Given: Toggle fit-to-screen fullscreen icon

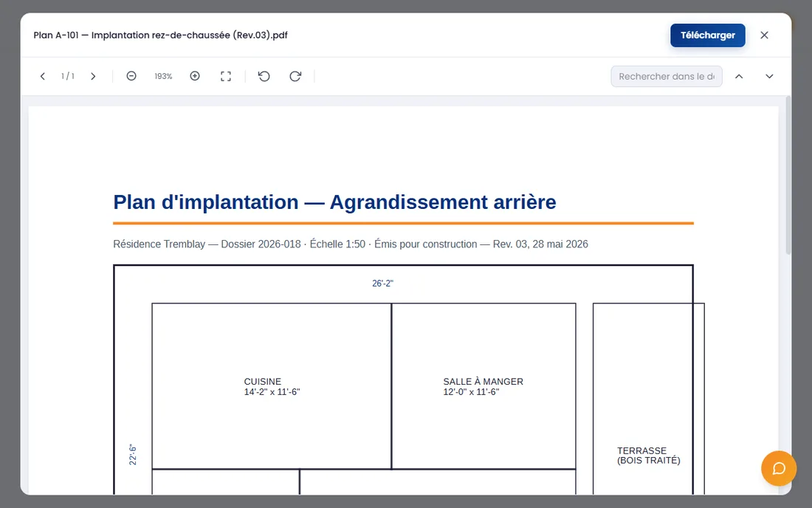Looking at the screenshot, I should 226,76.
